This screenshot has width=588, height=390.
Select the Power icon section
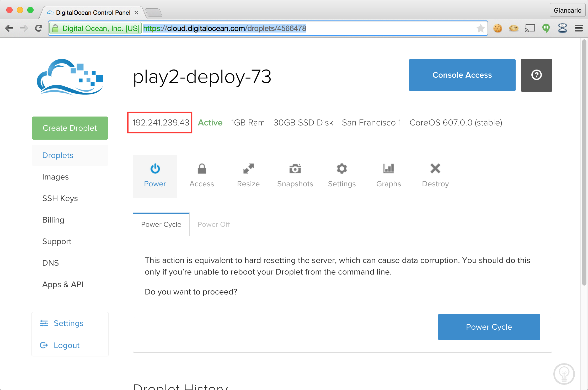coord(155,176)
